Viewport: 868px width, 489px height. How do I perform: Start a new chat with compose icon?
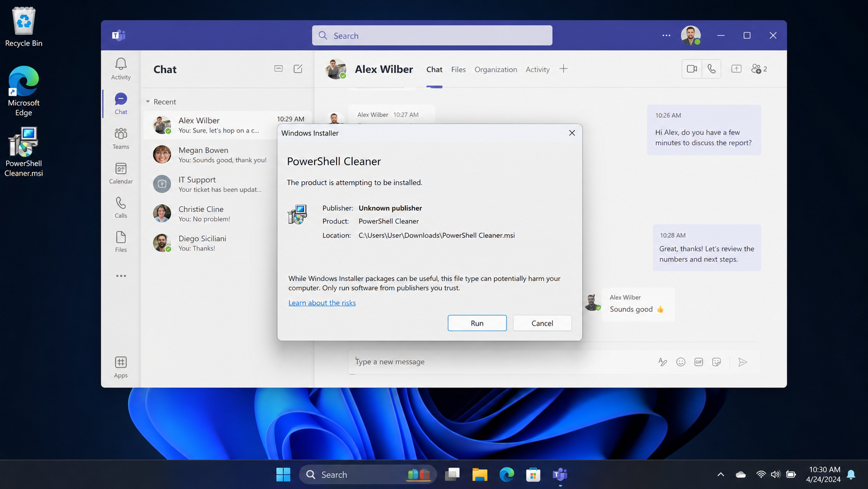(x=298, y=69)
